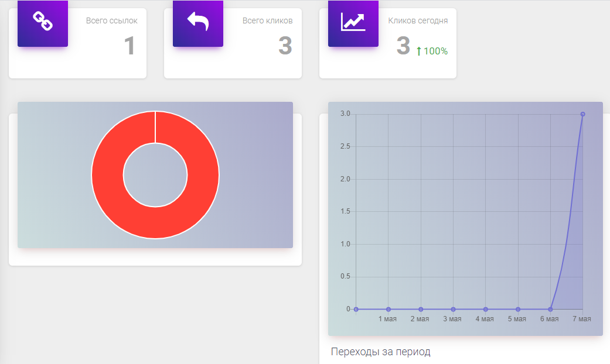Click the empty center of the donut chart
This screenshot has width=610, height=364.
(155, 176)
